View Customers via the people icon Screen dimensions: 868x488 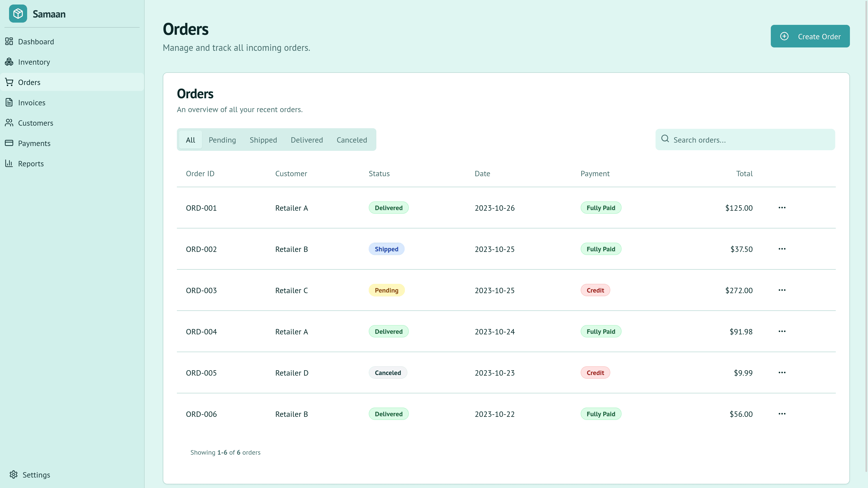point(9,123)
